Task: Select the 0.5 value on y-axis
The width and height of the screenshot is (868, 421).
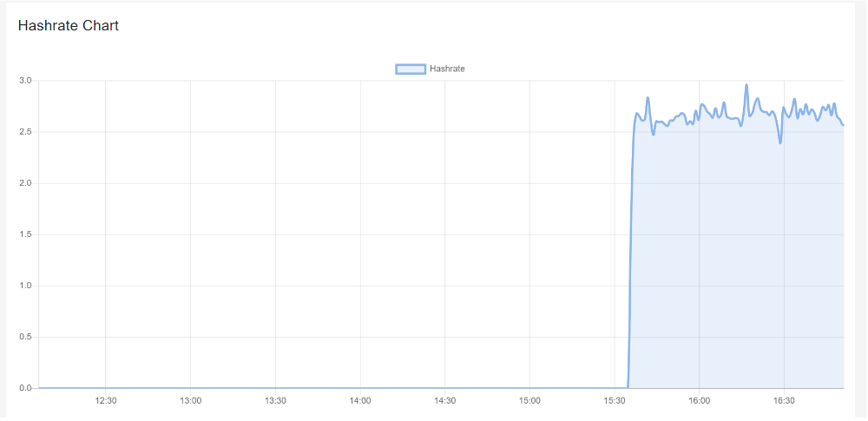Action: click(x=25, y=337)
